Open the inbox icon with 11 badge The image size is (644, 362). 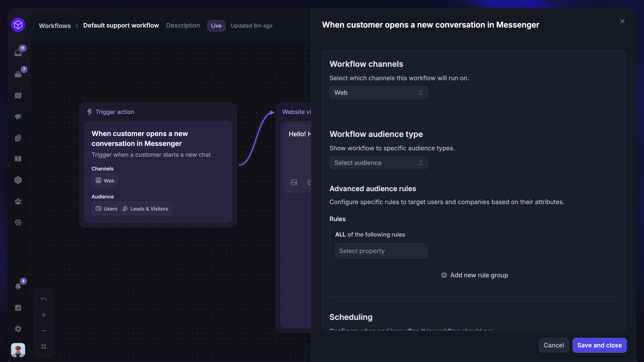coord(18,53)
